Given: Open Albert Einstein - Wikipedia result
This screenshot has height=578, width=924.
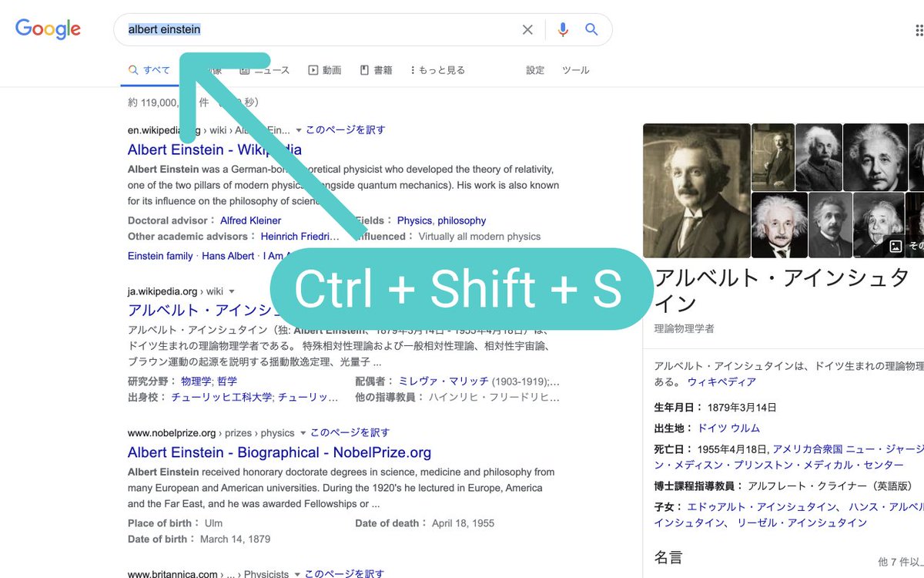Looking at the screenshot, I should tap(215, 150).
